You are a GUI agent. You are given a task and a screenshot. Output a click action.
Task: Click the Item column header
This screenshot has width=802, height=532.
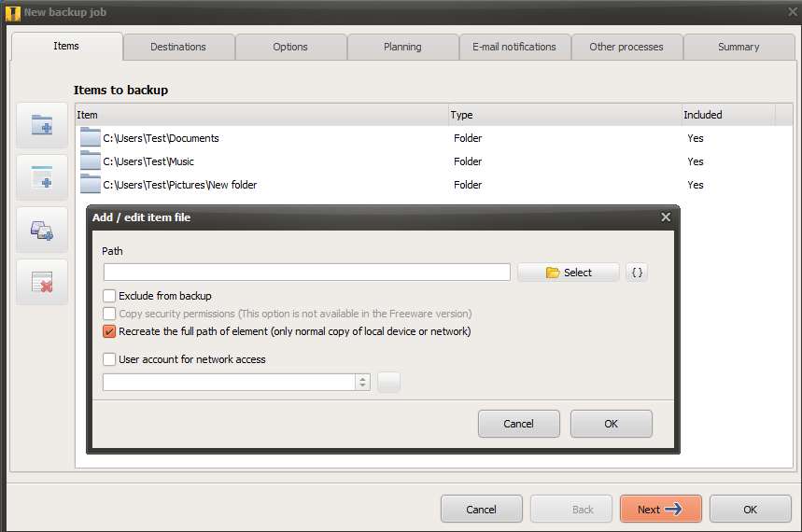261,115
